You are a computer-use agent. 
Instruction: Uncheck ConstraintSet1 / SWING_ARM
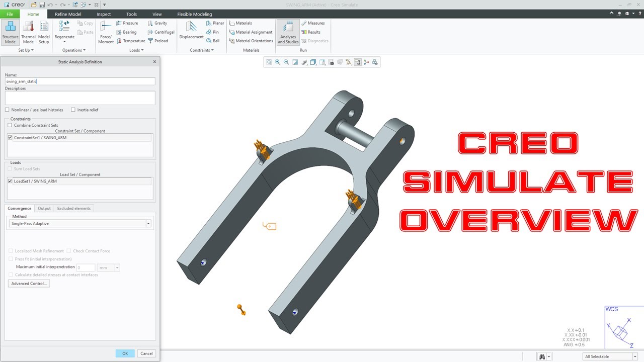point(10,137)
